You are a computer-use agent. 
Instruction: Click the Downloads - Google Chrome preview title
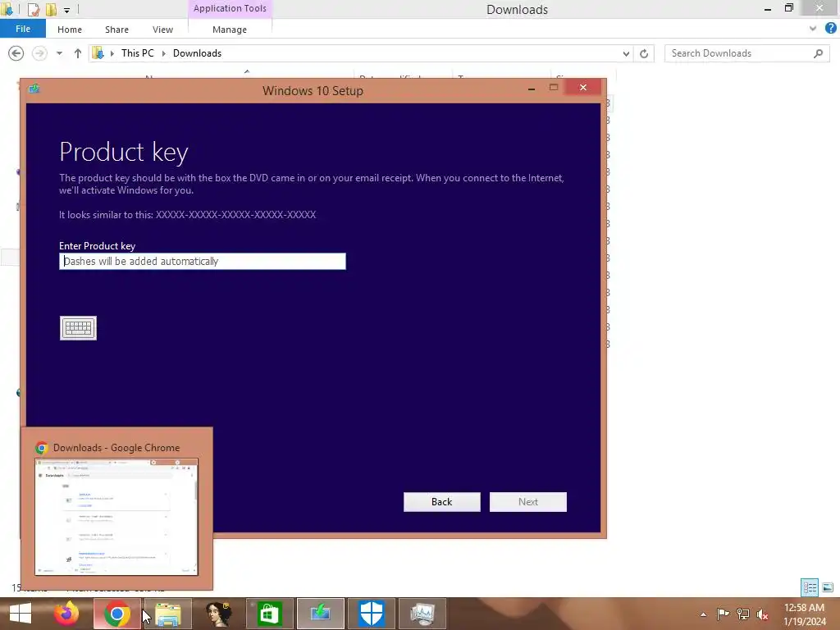pyautogui.click(x=116, y=448)
